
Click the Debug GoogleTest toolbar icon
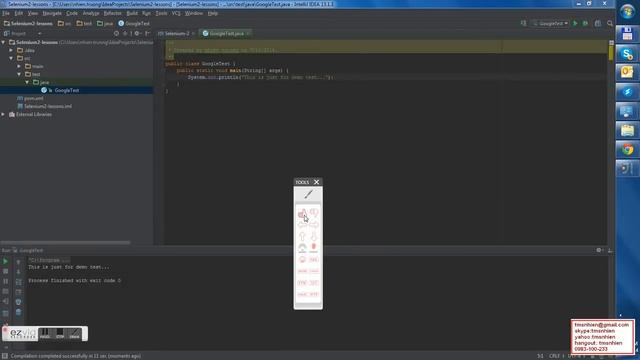[x=585, y=24]
